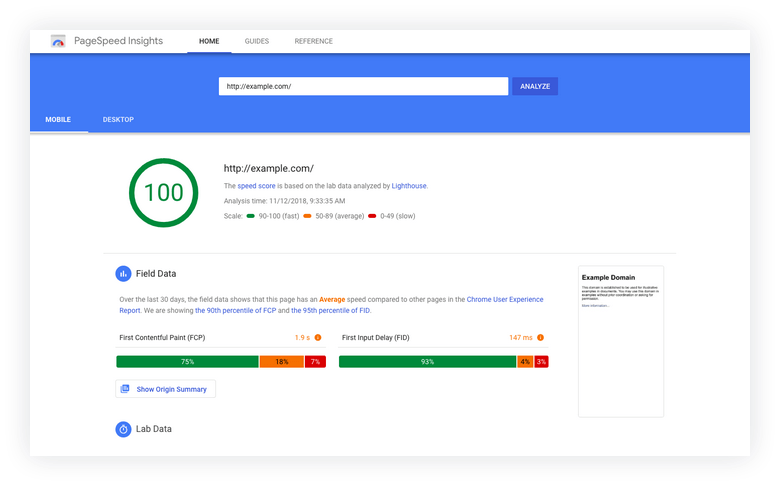Image resolution: width=780 pixels, height=486 pixels.
Task: Open the Reference menu item
Action: click(x=313, y=41)
